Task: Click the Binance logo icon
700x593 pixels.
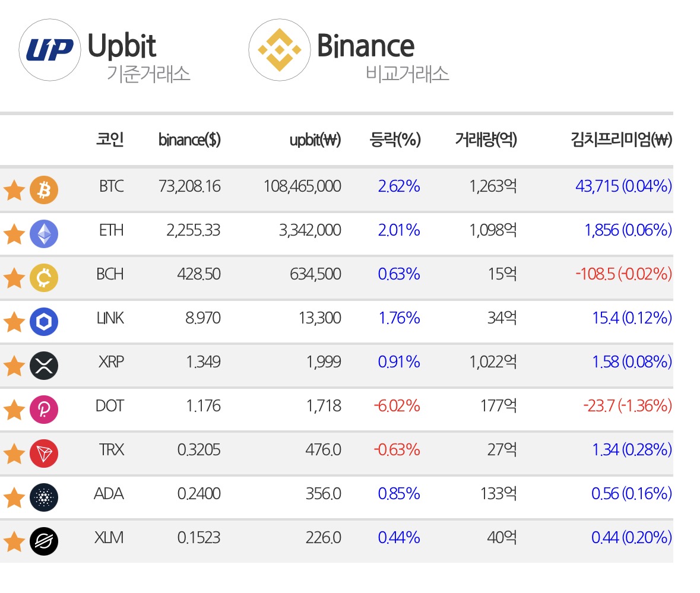Action: (280, 50)
